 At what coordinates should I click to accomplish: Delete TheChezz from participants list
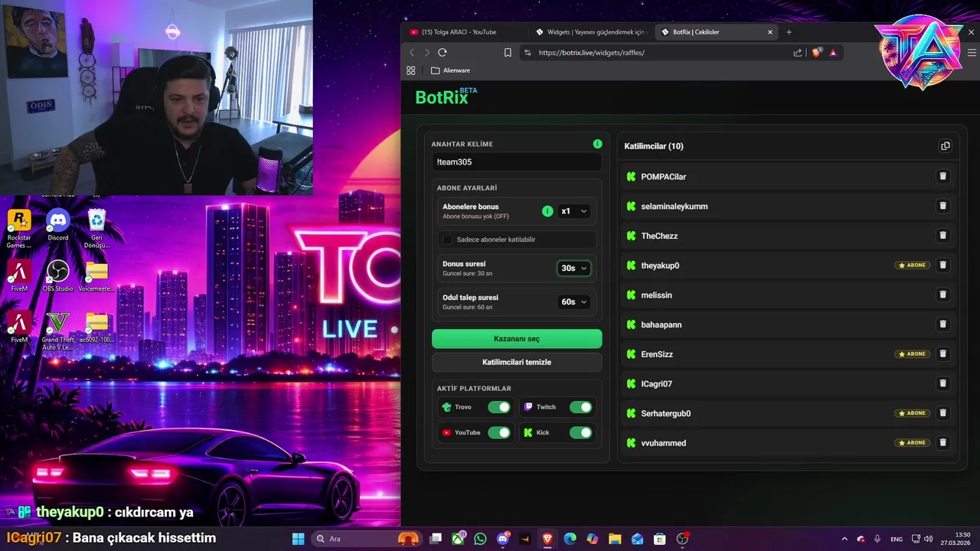[x=942, y=236]
